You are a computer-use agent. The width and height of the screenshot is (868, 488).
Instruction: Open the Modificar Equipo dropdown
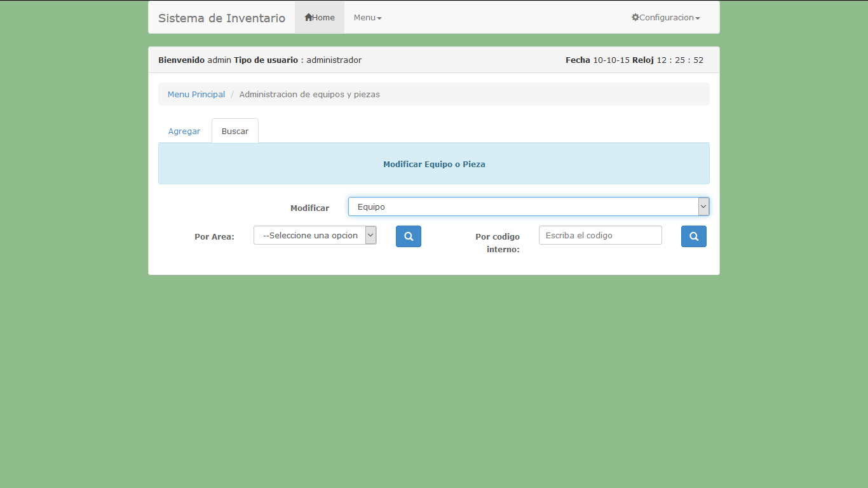(x=529, y=207)
